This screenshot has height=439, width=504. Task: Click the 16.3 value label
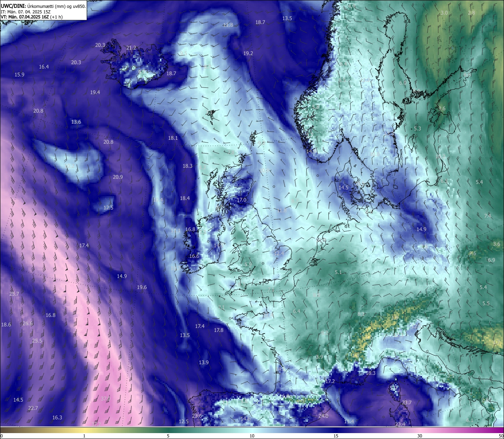tap(57, 417)
